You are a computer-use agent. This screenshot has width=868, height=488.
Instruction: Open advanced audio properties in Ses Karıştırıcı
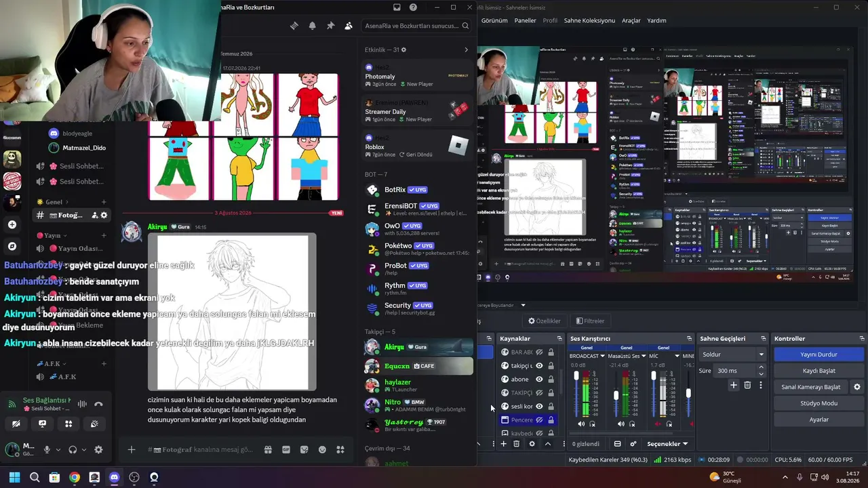coord(633,444)
